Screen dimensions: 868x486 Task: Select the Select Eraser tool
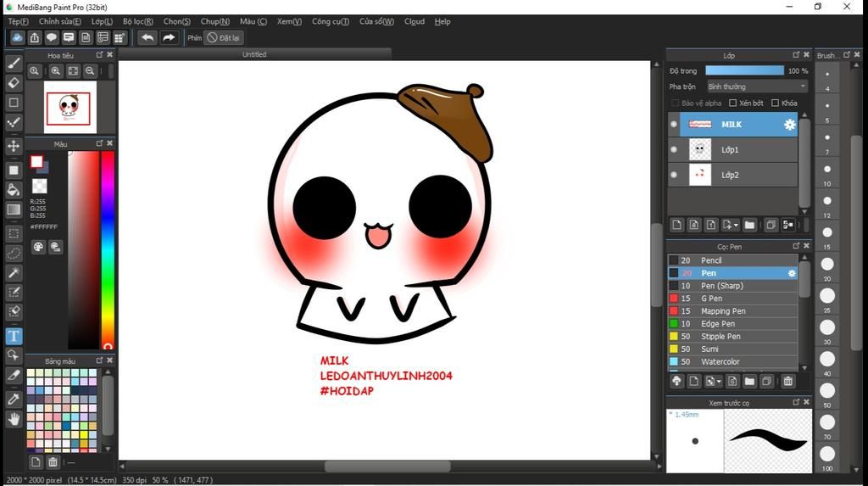click(x=14, y=311)
